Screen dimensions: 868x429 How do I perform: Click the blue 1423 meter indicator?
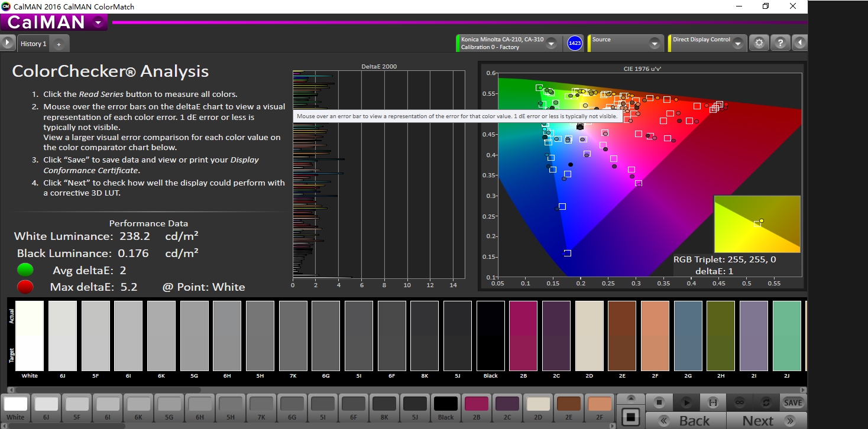(575, 43)
